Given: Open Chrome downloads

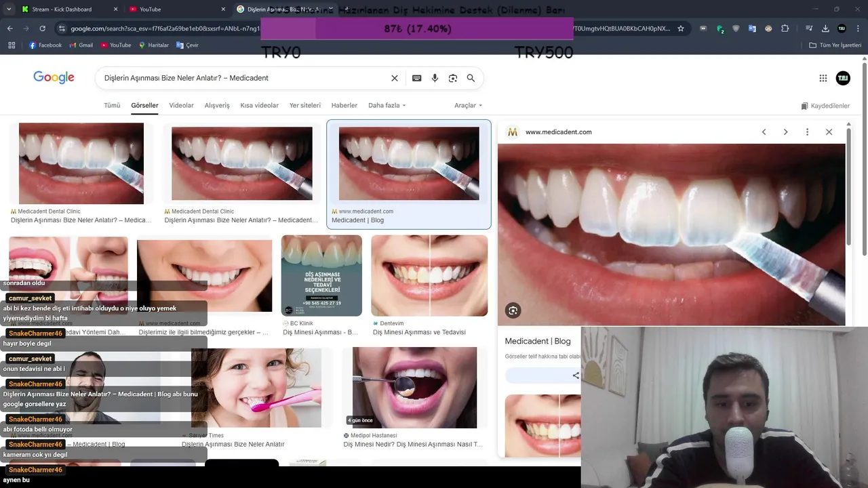Looking at the screenshot, I should coord(825,28).
